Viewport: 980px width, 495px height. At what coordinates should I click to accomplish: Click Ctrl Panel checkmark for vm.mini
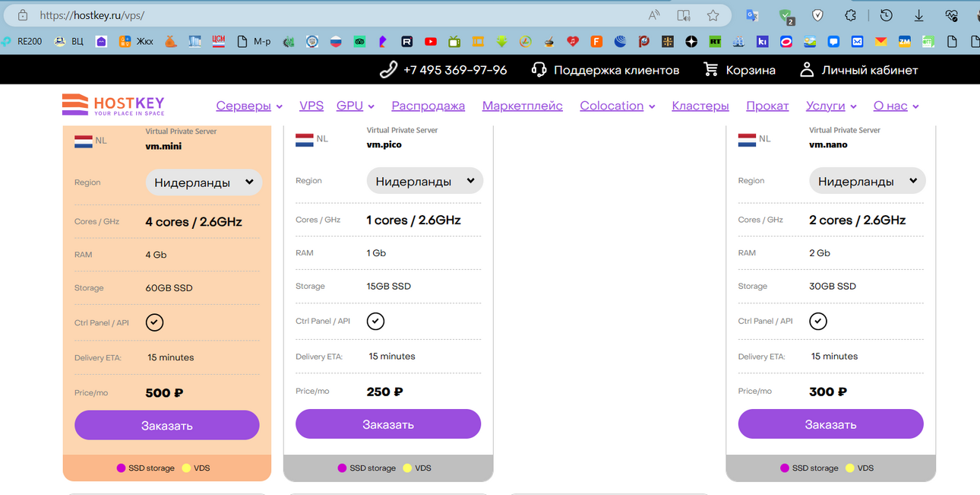(154, 322)
